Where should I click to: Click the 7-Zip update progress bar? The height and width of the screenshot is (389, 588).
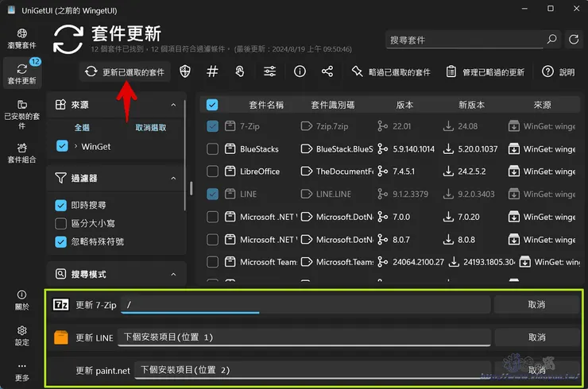(x=306, y=305)
